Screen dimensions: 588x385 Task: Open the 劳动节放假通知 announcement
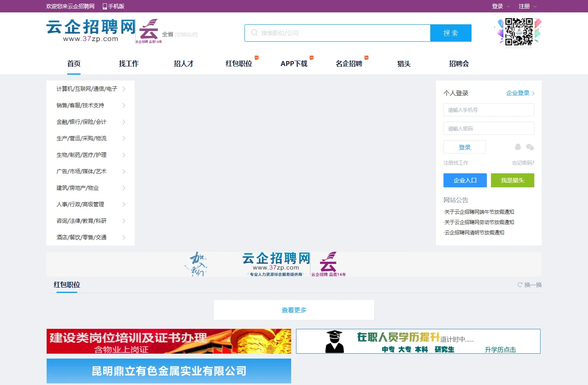[x=479, y=222]
